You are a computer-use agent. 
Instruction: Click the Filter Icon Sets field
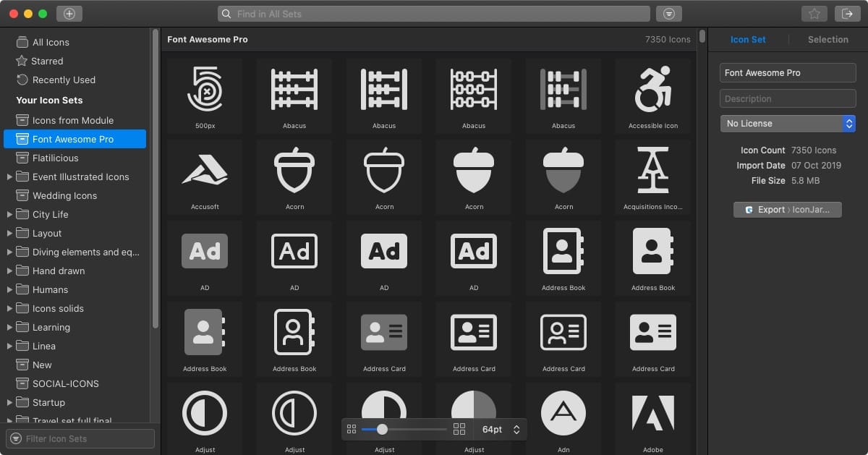[80, 438]
